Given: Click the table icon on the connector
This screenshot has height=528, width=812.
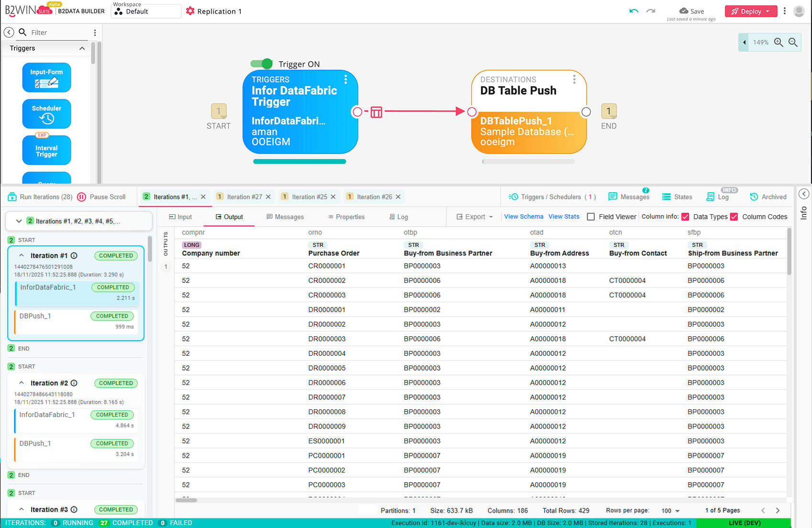Looking at the screenshot, I should [376, 112].
